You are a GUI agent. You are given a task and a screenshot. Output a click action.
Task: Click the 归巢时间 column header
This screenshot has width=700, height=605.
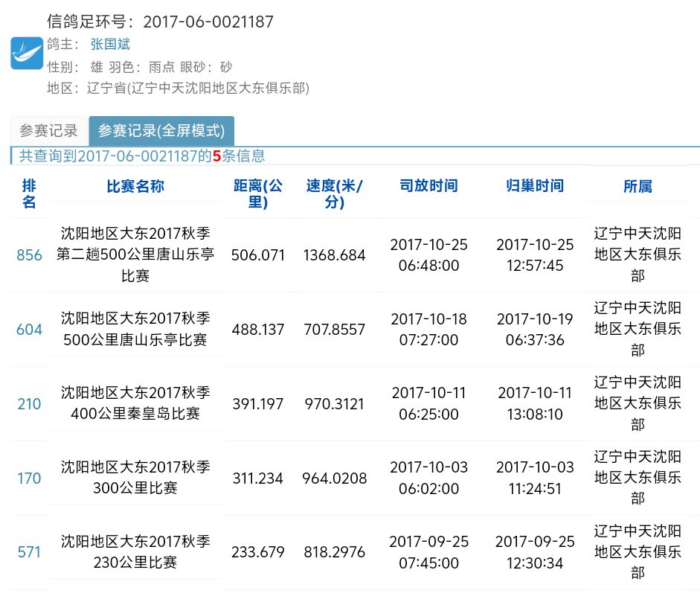tap(535, 186)
